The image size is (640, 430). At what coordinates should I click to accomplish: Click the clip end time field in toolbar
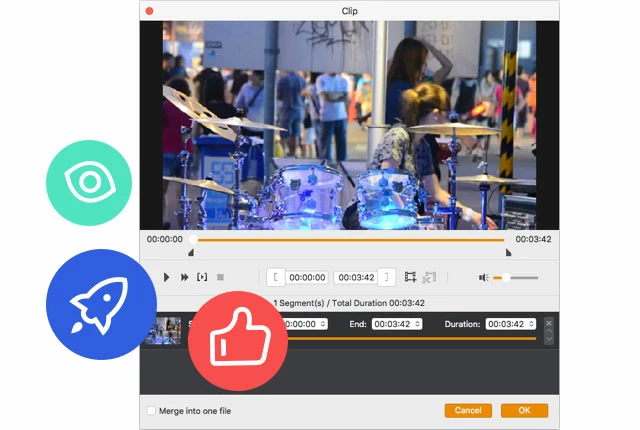click(356, 277)
